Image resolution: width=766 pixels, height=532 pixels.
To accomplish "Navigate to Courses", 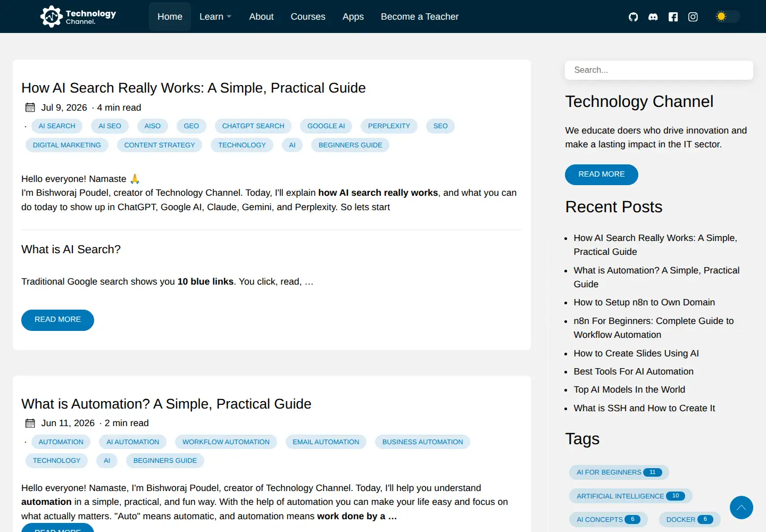I will coord(308,16).
